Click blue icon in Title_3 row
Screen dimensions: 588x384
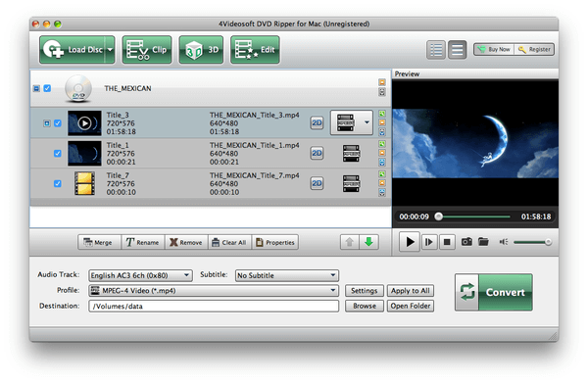(382, 132)
